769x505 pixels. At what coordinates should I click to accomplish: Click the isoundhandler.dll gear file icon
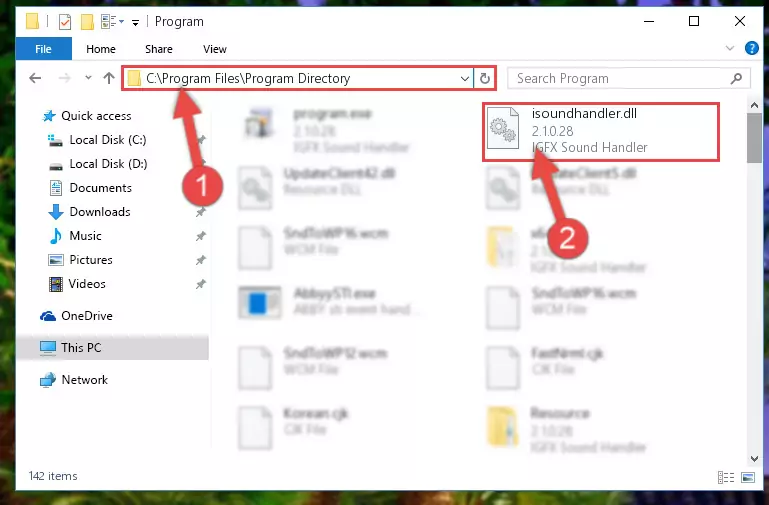pos(503,127)
